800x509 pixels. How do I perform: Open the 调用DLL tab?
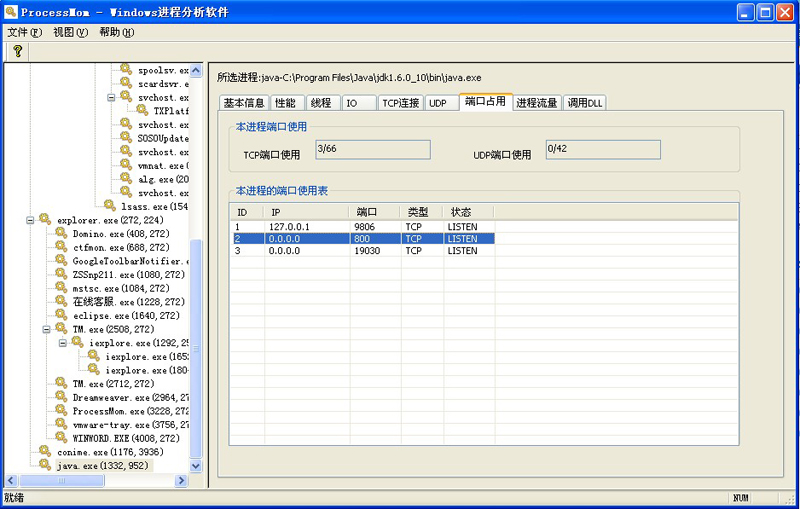(x=585, y=103)
